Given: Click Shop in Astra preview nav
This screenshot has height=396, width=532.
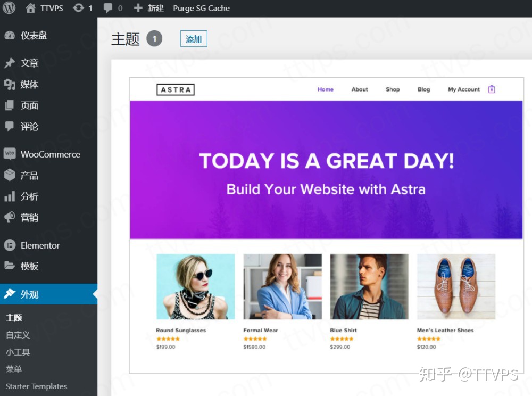Looking at the screenshot, I should pyautogui.click(x=393, y=89).
